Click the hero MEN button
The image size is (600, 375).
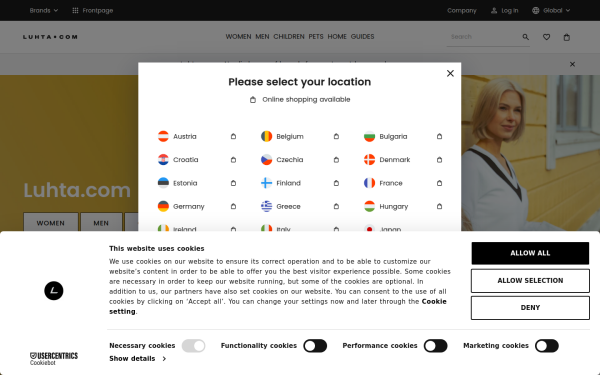point(101,223)
